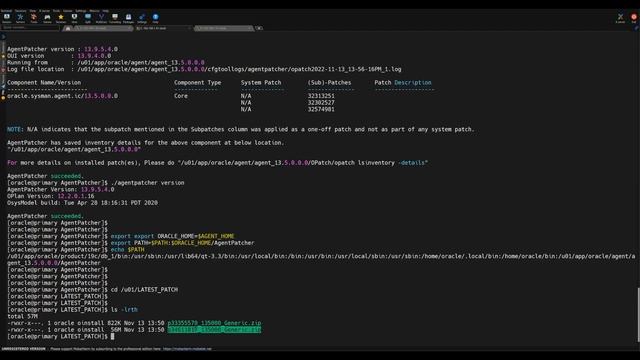Click the red Exit icon
640x360 pixels.
point(634,18)
